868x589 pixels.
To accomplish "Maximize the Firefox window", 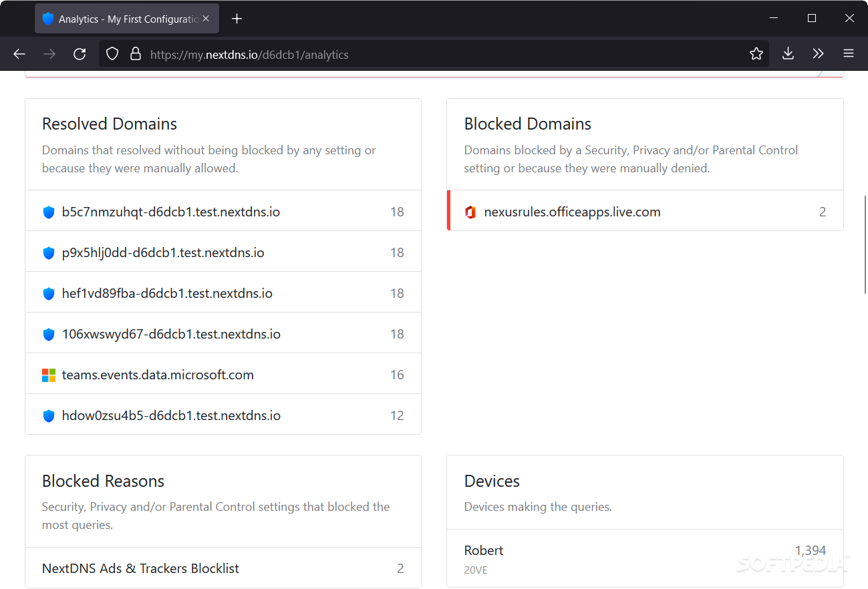I will pyautogui.click(x=811, y=19).
